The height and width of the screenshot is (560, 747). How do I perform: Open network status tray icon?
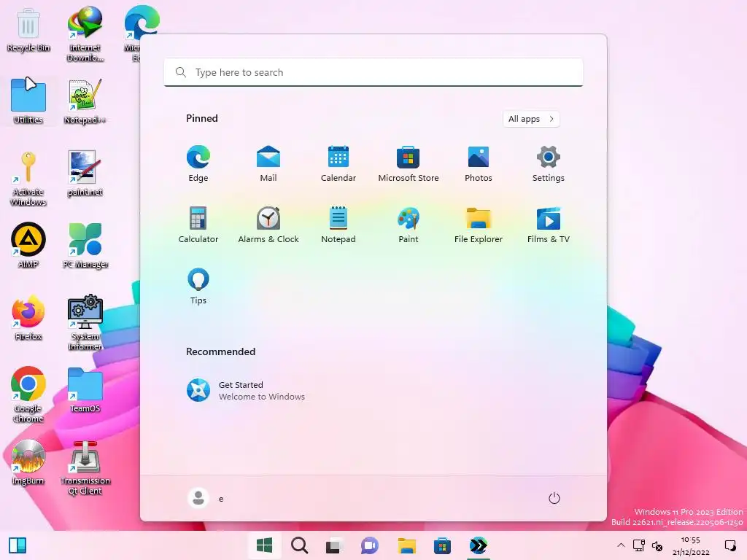click(639, 545)
